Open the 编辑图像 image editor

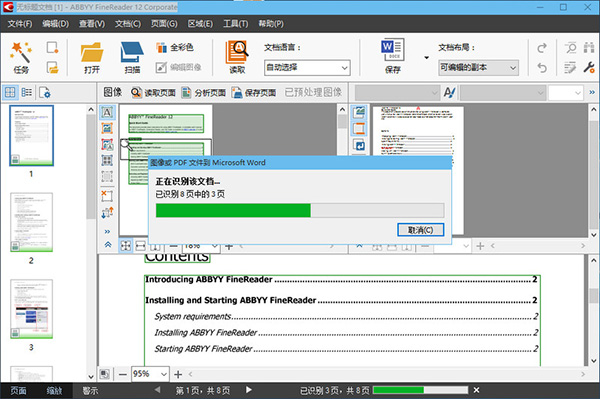click(179, 67)
